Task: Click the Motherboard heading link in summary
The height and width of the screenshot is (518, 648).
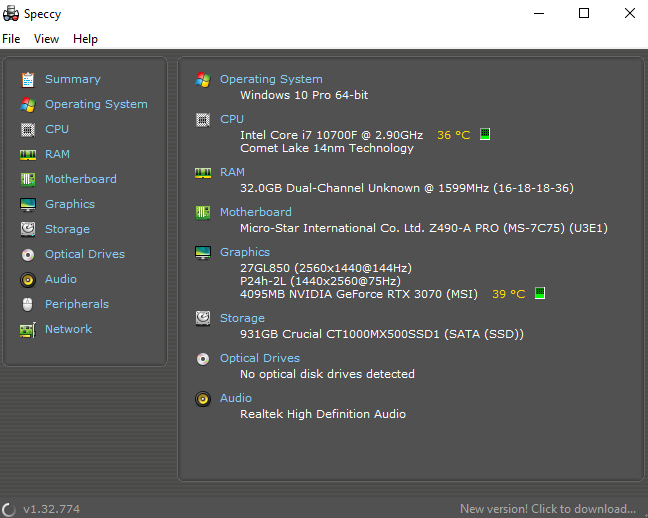Action: pyautogui.click(x=256, y=212)
